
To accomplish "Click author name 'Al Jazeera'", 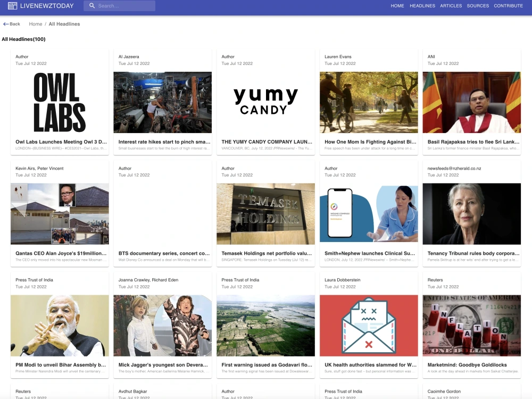I will (129, 57).
